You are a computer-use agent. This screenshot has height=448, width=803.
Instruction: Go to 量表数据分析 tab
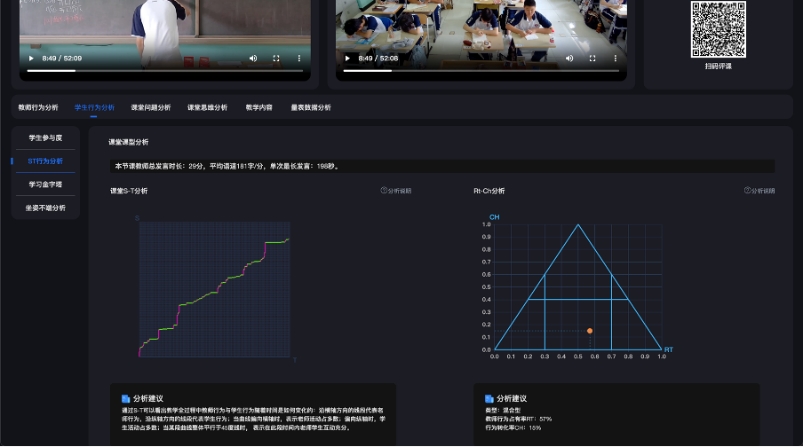311,107
